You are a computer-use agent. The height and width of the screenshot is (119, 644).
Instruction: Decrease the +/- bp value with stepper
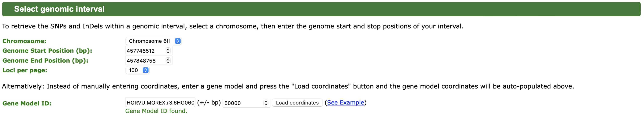[266, 105]
